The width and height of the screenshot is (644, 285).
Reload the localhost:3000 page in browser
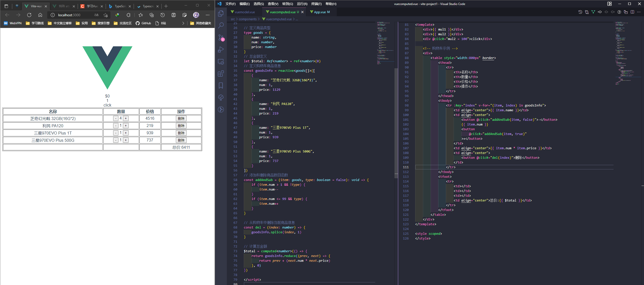(x=29, y=15)
